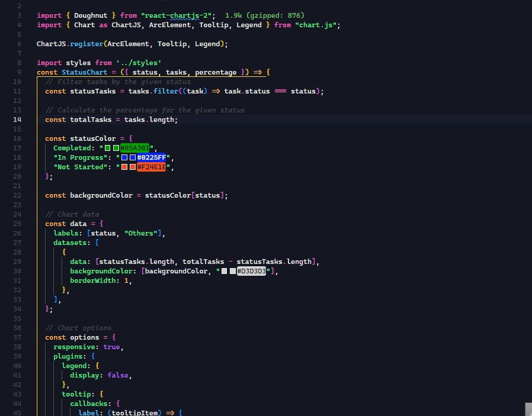
Task: Select line number 14 in the gutter
Action: [x=17, y=120]
